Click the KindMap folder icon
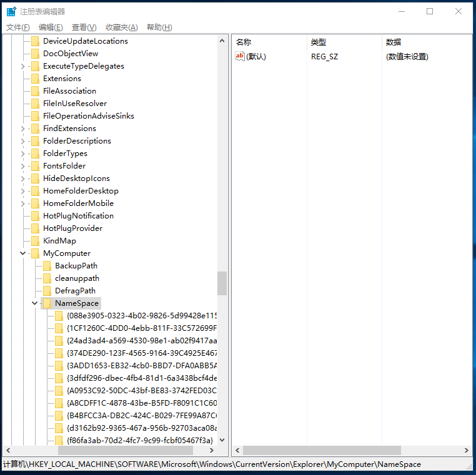The image size is (476, 475). click(x=35, y=240)
